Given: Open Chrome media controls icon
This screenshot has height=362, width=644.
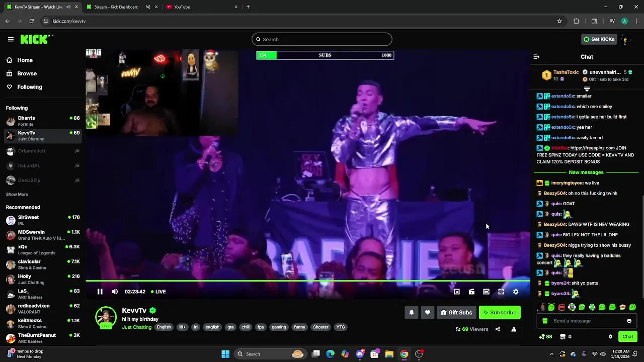Looking at the screenshot, I should point(612,21).
